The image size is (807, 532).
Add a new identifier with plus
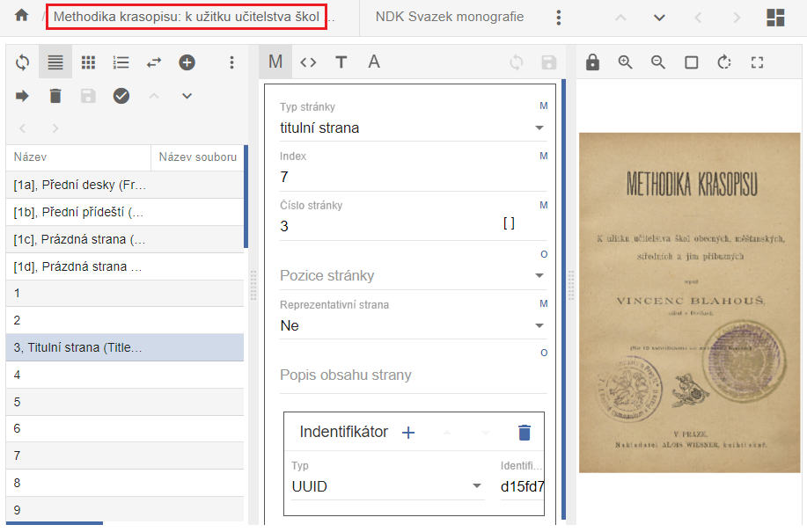pos(408,433)
